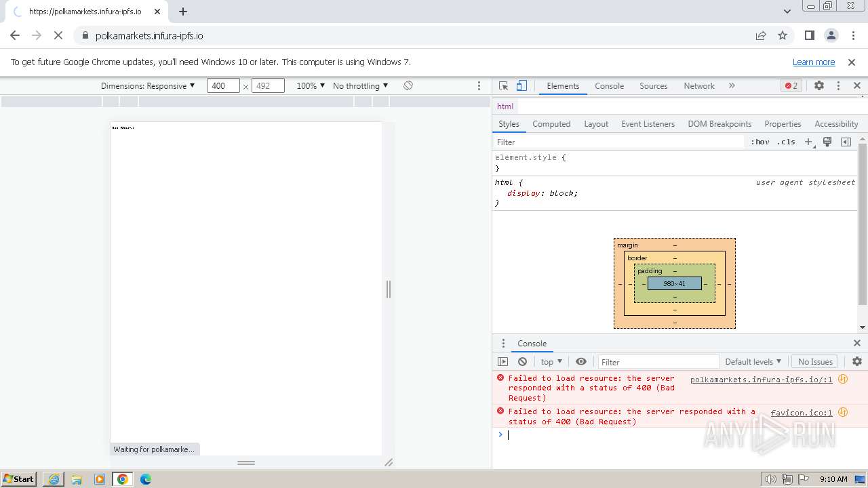
Task: Click the taskbar volume speaker icon
Action: (x=771, y=479)
